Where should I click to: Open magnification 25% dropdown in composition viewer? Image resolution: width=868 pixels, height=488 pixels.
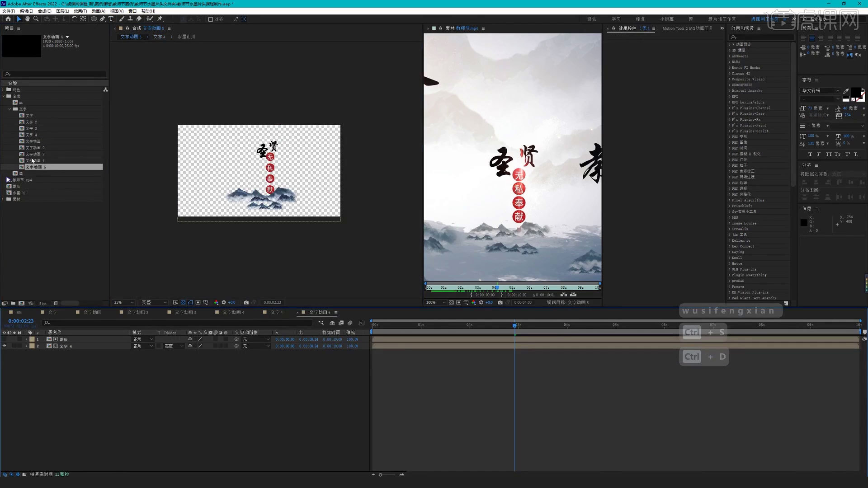click(x=124, y=302)
